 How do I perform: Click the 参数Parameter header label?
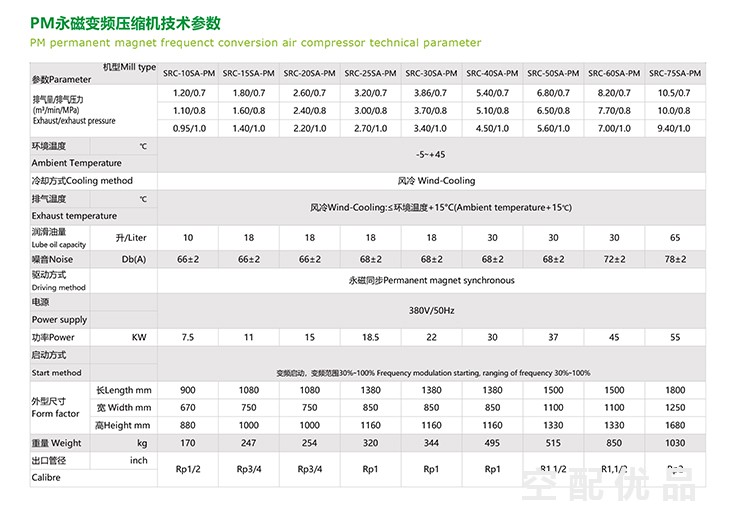point(61,80)
